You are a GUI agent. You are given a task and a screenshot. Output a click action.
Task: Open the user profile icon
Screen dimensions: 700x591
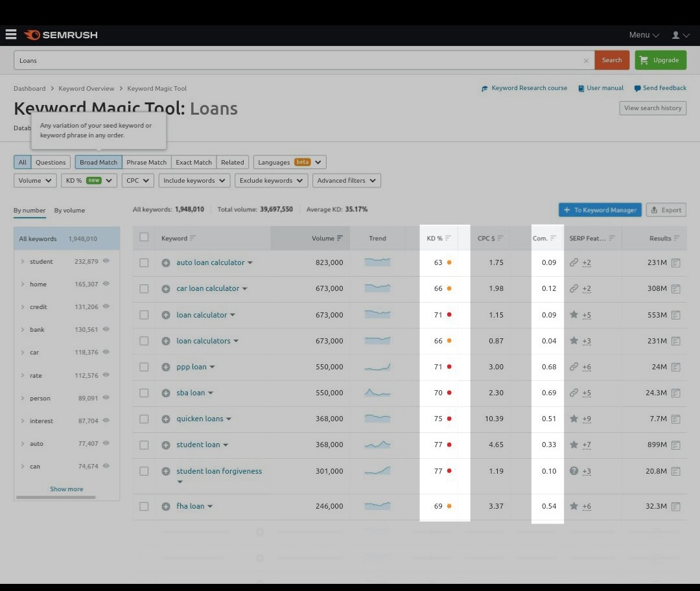(675, 35)
